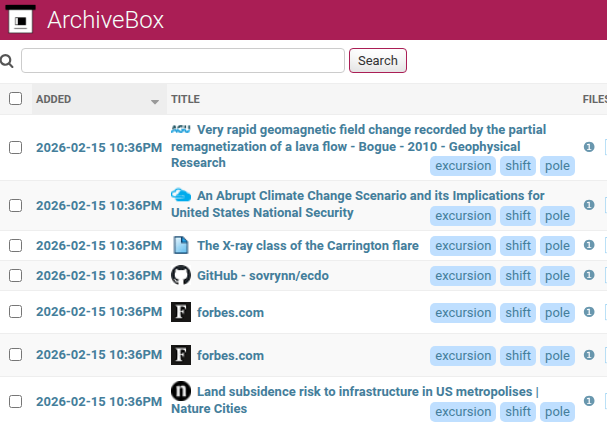The image size is (607, 422).
Task: Sort by the Added column header
Action: pyautogui.click(x=54, y=99)
